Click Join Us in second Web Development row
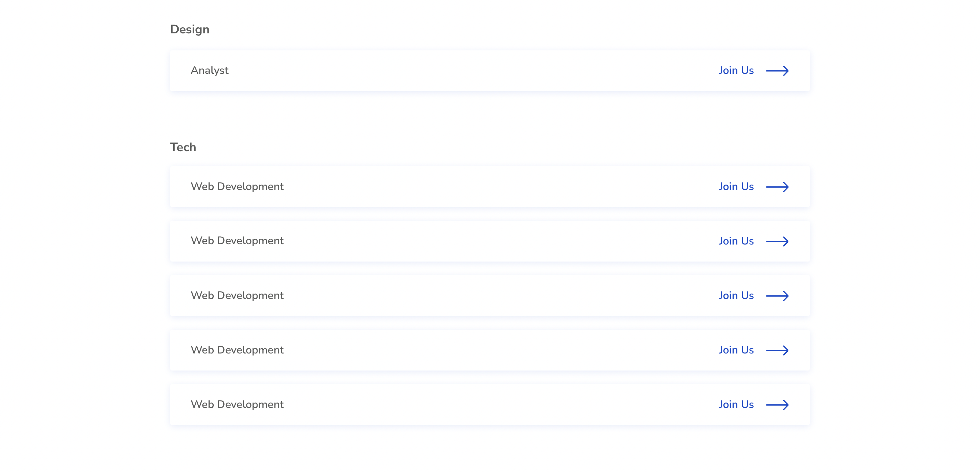This screenshot has width=980, height=472. point(736,241)
